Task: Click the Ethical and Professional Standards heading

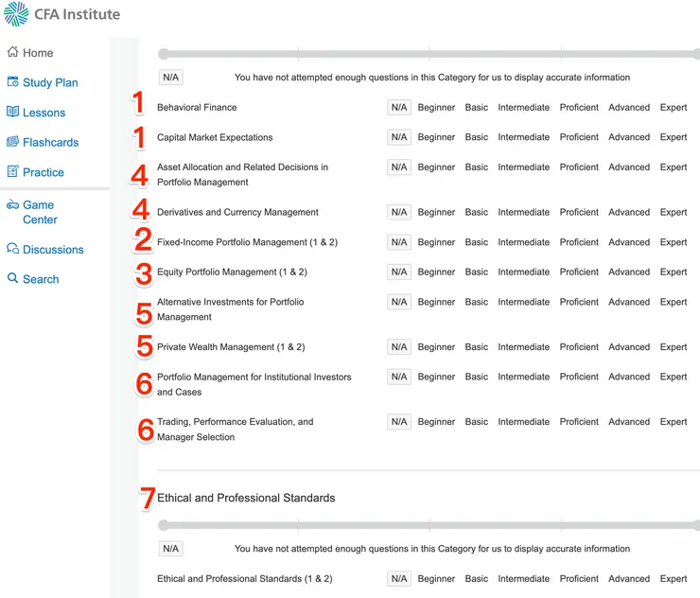Action: click(x=246, y=498)
